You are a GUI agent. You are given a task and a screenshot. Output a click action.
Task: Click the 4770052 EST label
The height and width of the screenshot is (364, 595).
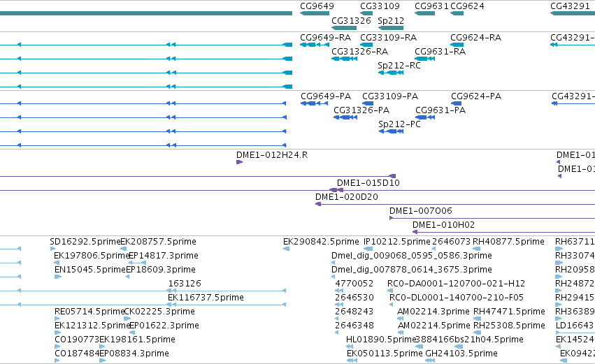point(354,284)
